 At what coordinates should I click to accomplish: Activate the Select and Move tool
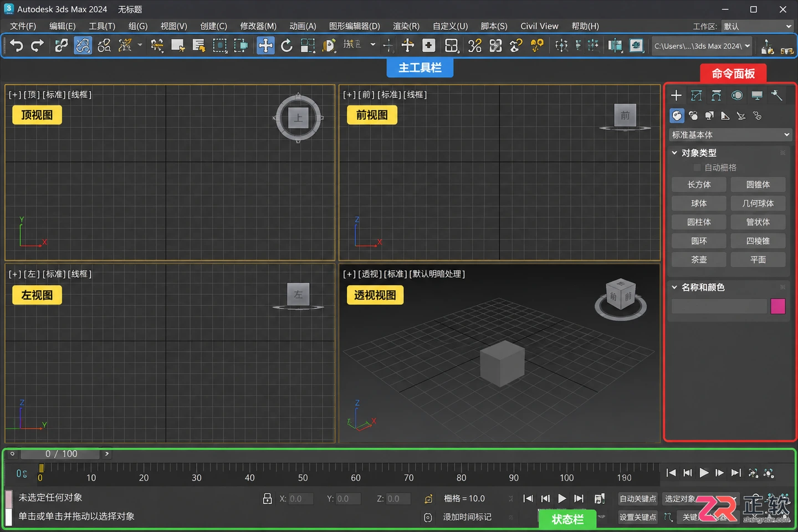click(265, 45)
